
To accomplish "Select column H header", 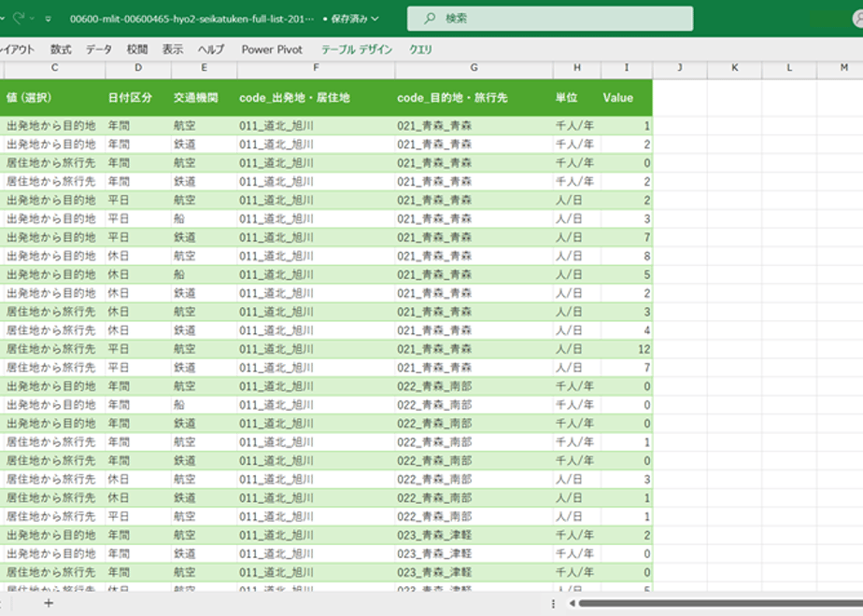I will (577, 67).
